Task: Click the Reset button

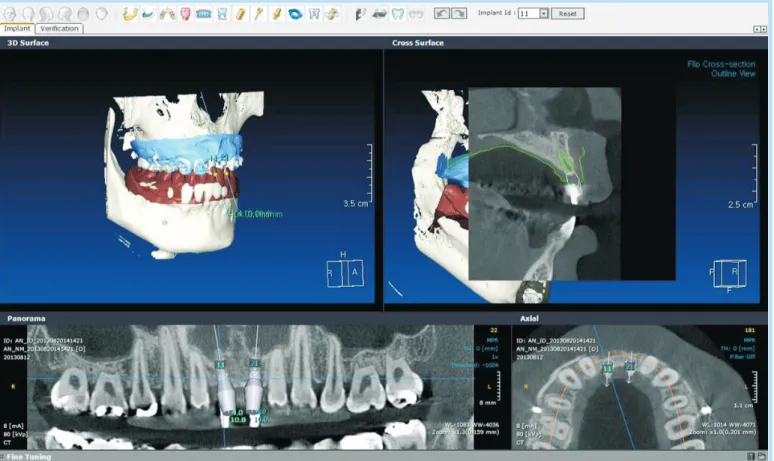Action: click(x=568, y=13)
